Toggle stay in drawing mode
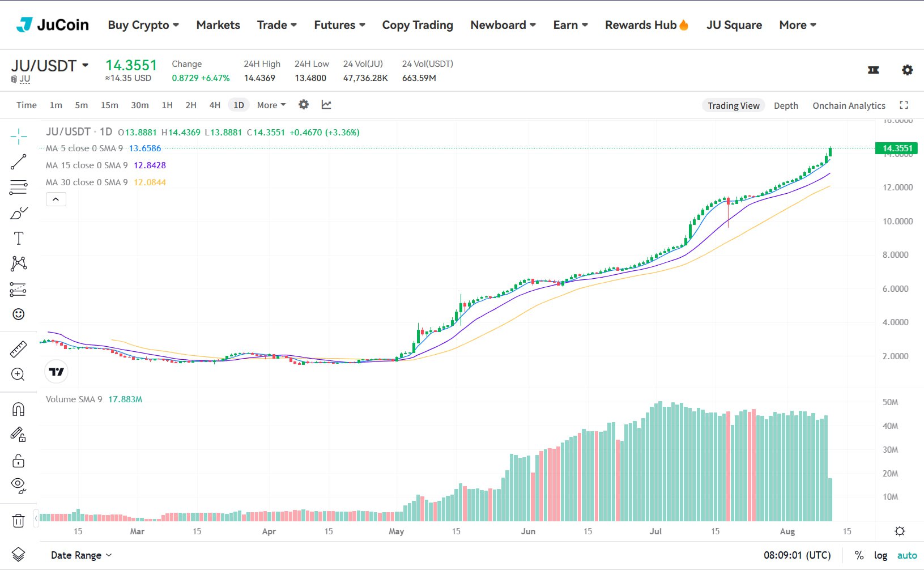Viewport: 924px width, 570px height. coord(19,435)
